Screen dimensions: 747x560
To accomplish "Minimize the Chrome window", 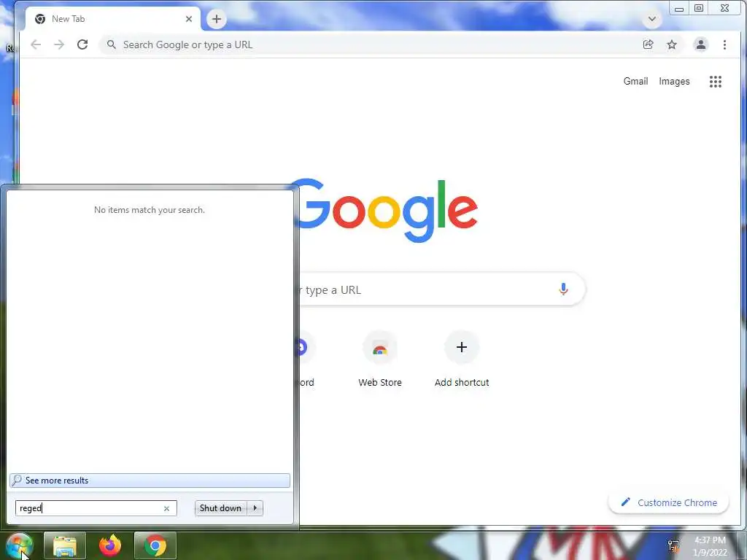I will pos(679,9).
